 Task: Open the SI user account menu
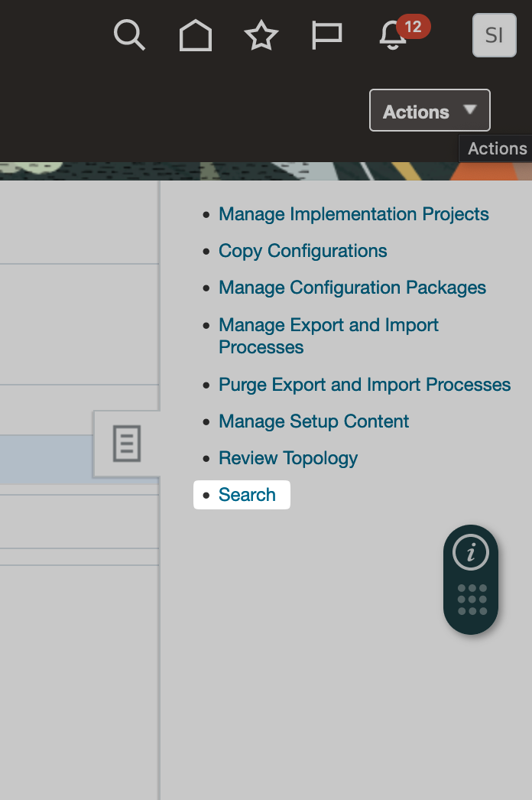pyautogui.click(x=495, y=35)
